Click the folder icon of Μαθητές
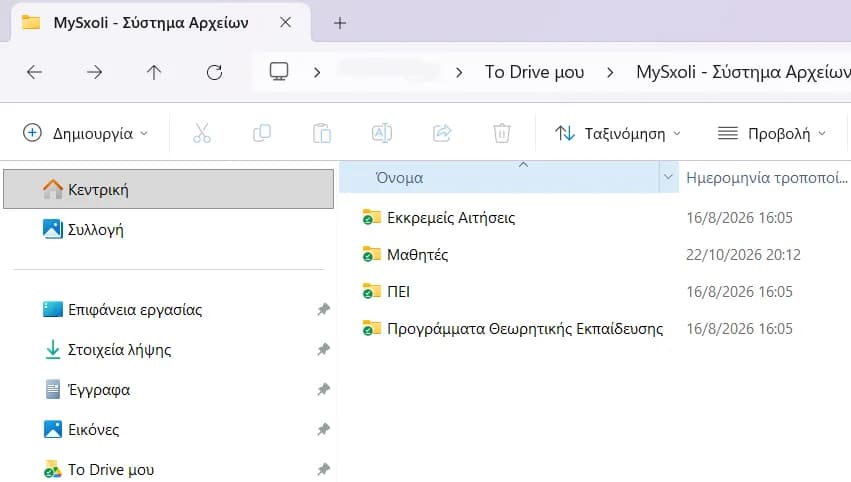The width and height of the screenshot is (851, 482). [x=371, y=254]
